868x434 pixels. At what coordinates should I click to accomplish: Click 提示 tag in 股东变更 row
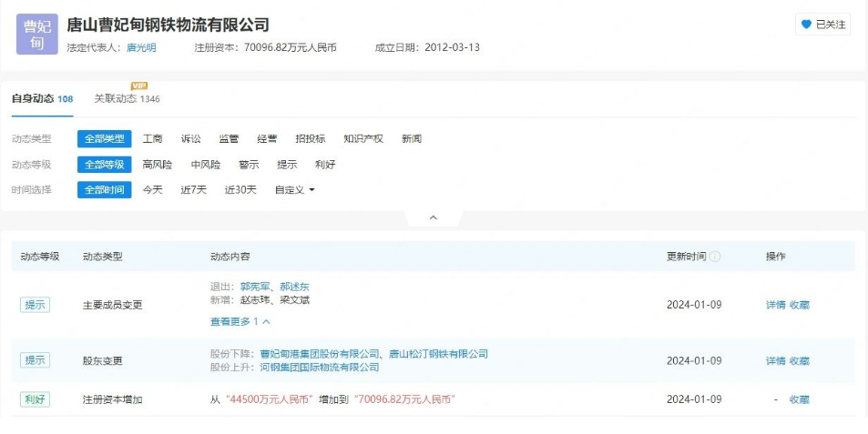coord(35,360)
